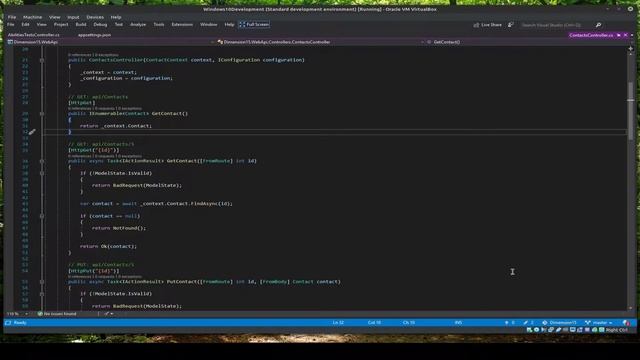Image resolution: width=640 pixels, height=360 pixels.
Task: Open the tab overflow dropdown near ContactsController.cs
Action: [x=632, y=35]
